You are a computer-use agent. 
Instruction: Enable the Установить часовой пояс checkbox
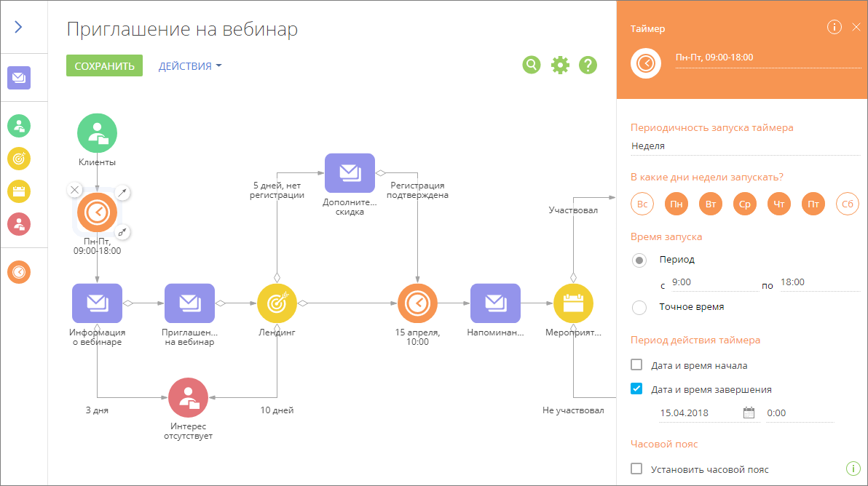coord(636,469)
